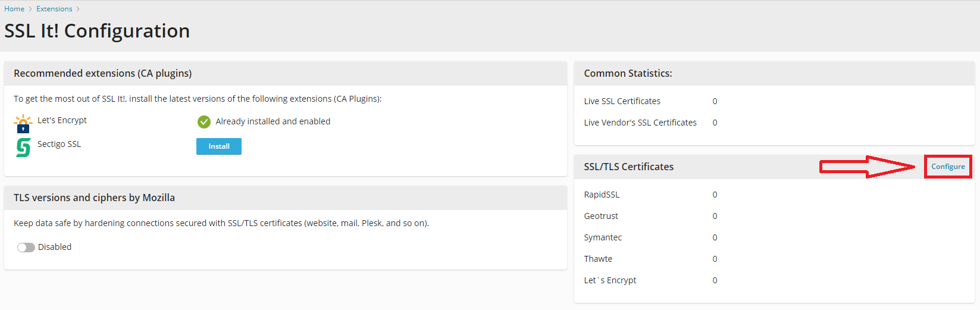
Task: Click the chevron after Extensions breadcrumb
Action: click(78, 9)
